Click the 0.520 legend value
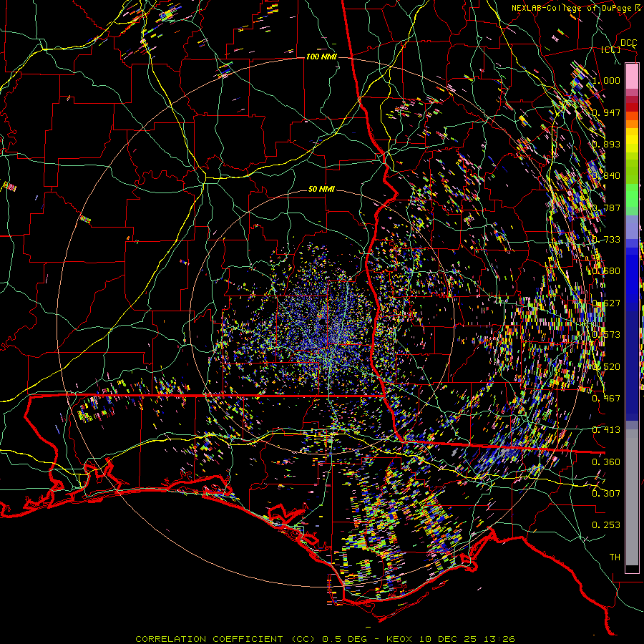Viewport: 644px width, 644px height. coord(606,366)
